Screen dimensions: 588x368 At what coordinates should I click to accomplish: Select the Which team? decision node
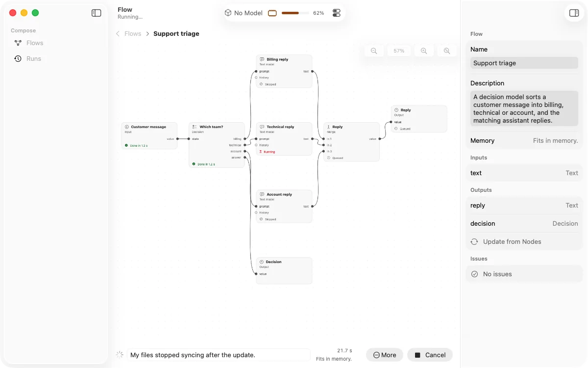pyautogui.click(x=217, y=145)
